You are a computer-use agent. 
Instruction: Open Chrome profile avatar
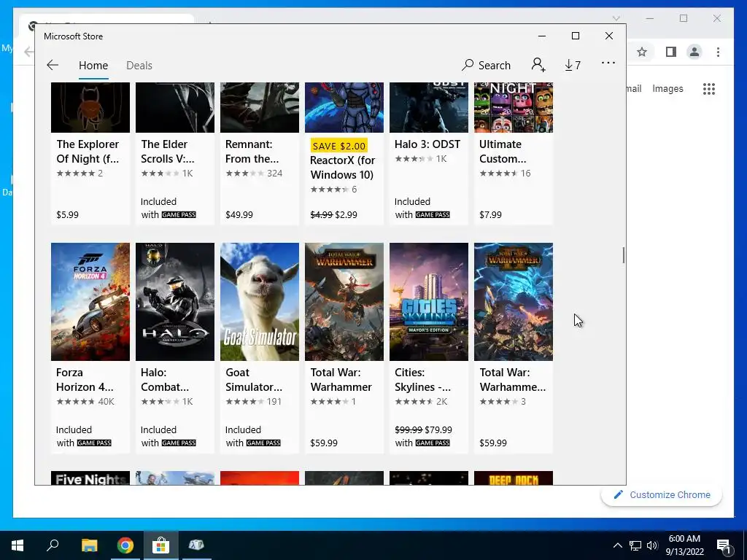[694, 52]
